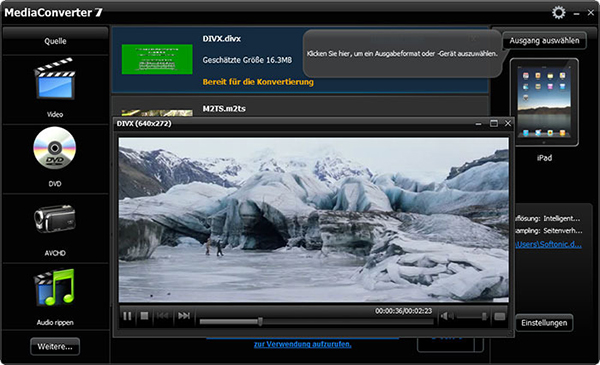The width and height of the screenshot is (600, 365).
Task: Click the preview seek bar handle
Action: tap(260, 321)
